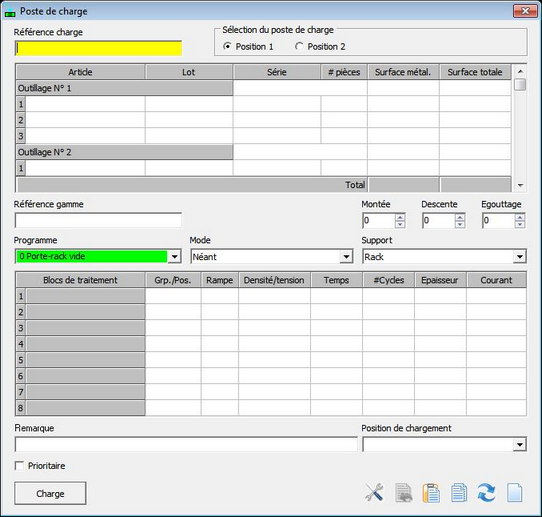The width and height of the screenshot is (542, 517).
Task: Click the Blocs de traitement column header
Action: [80, 280]
